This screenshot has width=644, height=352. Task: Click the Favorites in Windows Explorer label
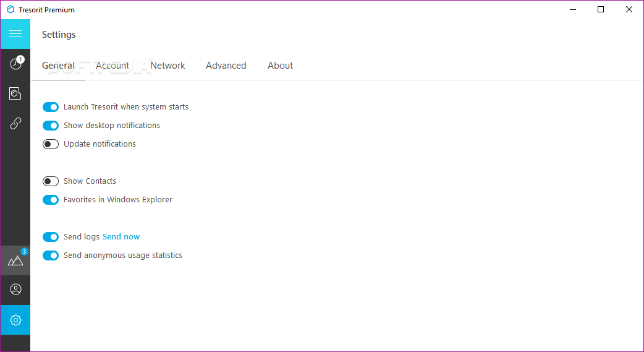118,199
